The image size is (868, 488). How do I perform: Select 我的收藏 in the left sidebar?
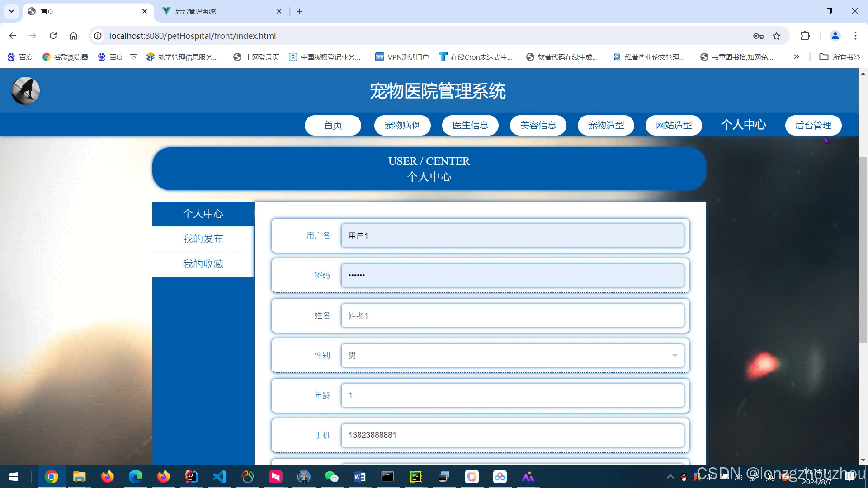(203, 264)
